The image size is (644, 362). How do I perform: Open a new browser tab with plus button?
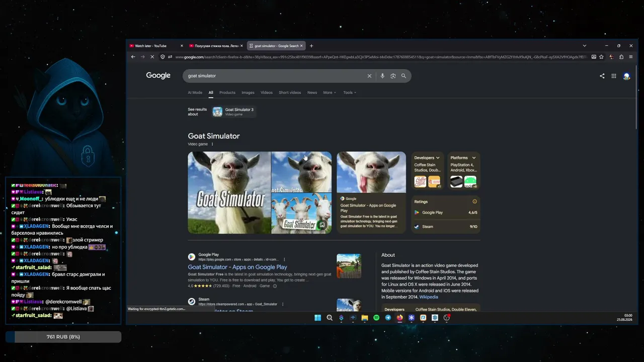tap(311, 46)
